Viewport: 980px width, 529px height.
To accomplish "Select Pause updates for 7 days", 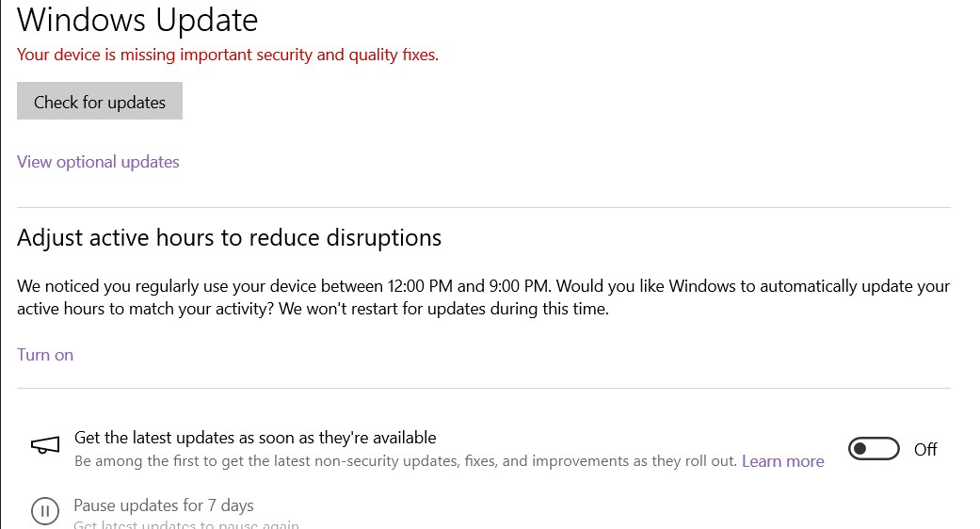I will point(164,505).
